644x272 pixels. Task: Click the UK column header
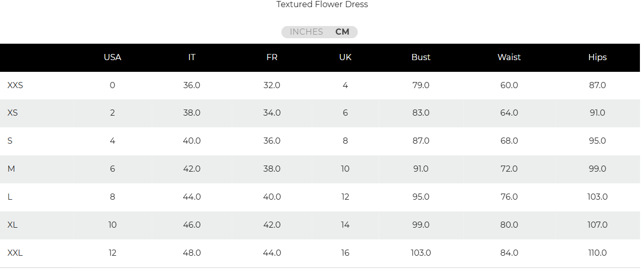(345, 57)
